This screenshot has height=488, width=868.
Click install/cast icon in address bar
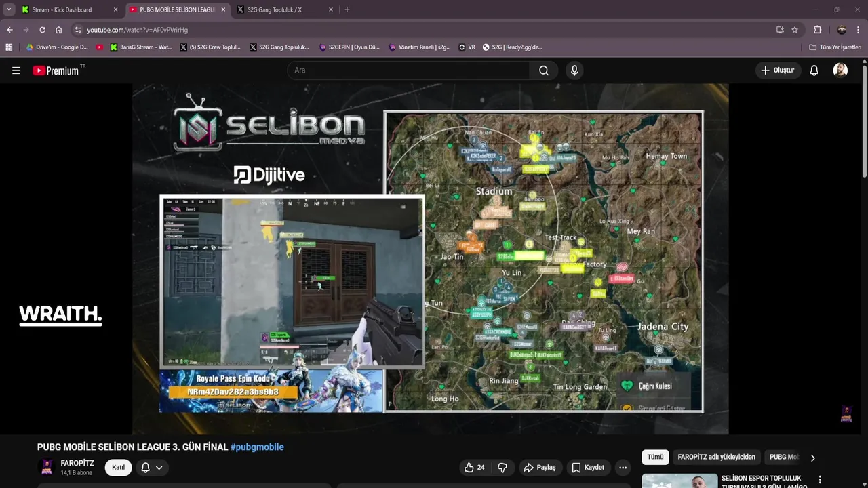click(780, 30)
